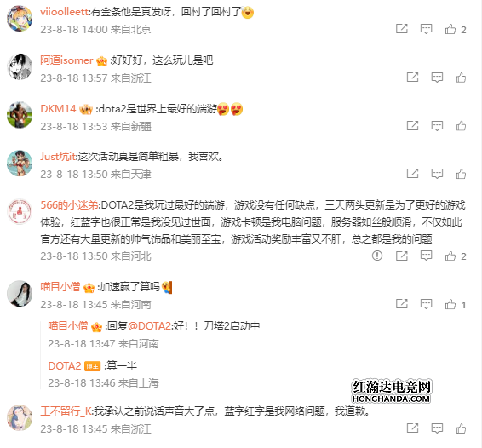This screenshot has width=482, height=448.
Task: Open viioolleett's profile link
Action: coord(65,12)
